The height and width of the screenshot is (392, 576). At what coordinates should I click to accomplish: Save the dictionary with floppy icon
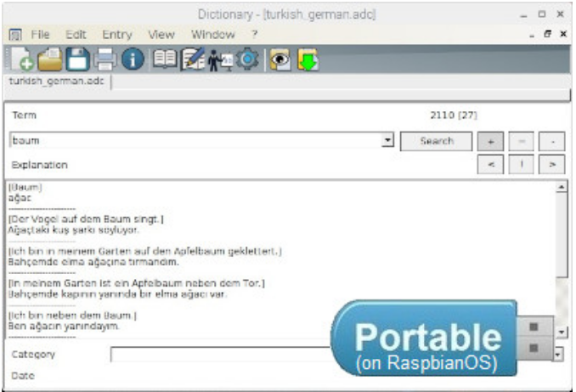coord(78,59)
